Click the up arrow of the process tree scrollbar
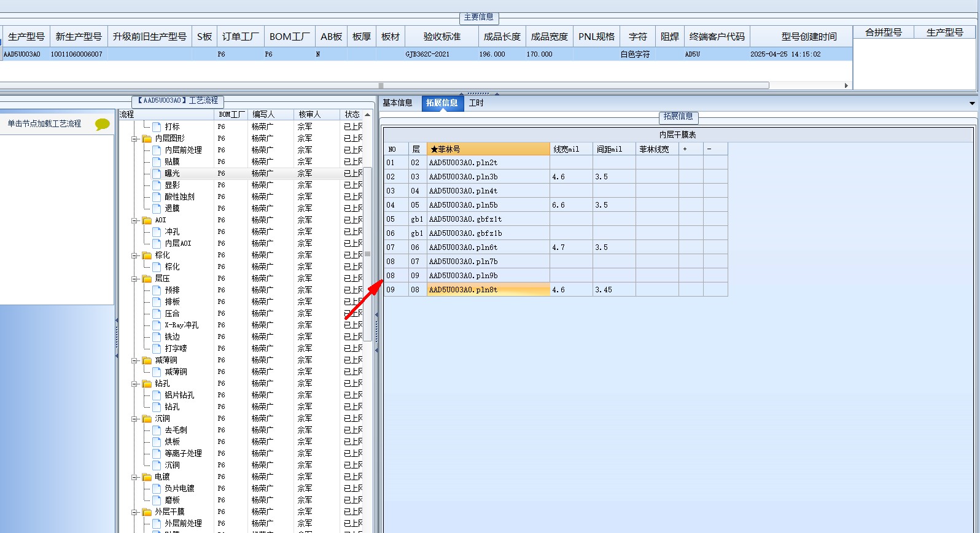980x533 pixels. (368, 115)
